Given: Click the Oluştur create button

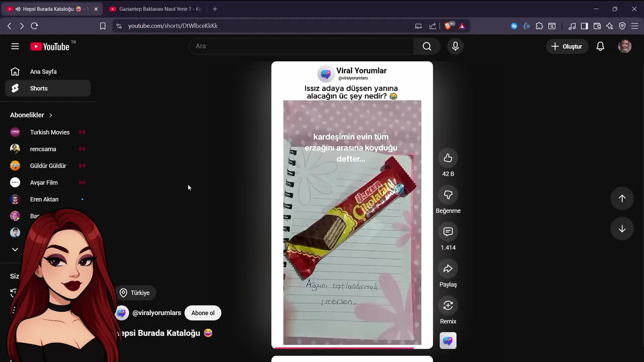Looking at the screenshot, I should coord(567,46).
